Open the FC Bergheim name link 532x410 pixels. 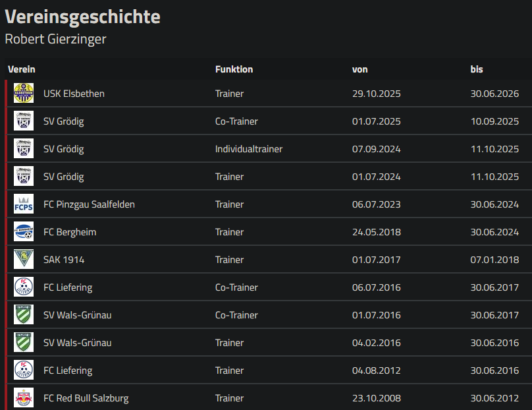(70, 232)
